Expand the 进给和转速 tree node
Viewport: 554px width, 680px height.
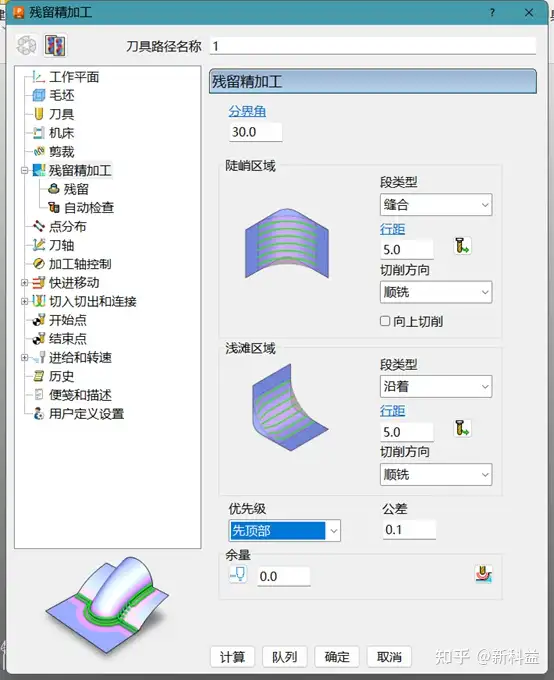(x=25, y=357)
